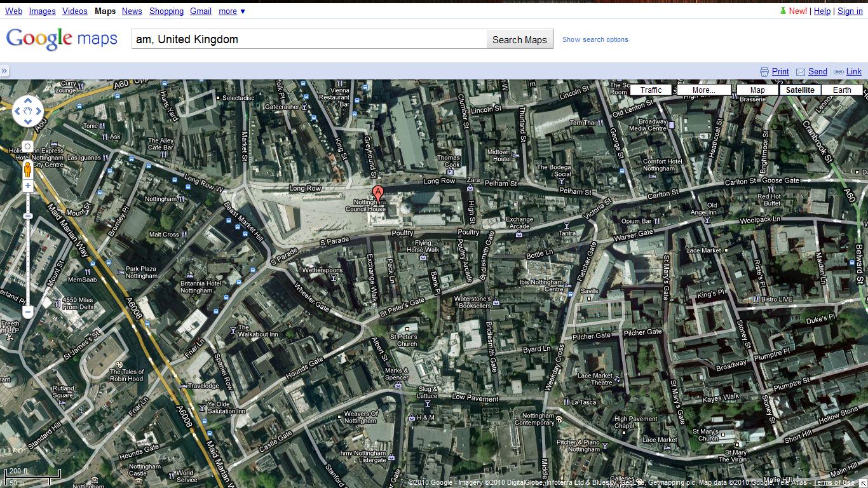Open the Help link

pos(822,11)
